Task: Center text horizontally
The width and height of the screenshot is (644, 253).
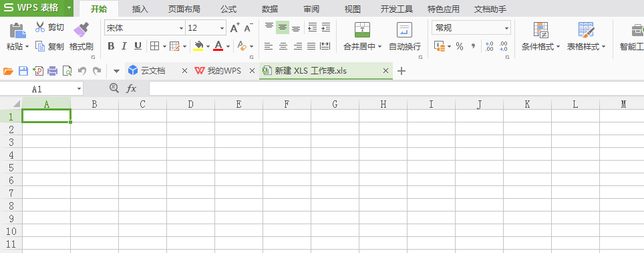Action: pos(283,46)
